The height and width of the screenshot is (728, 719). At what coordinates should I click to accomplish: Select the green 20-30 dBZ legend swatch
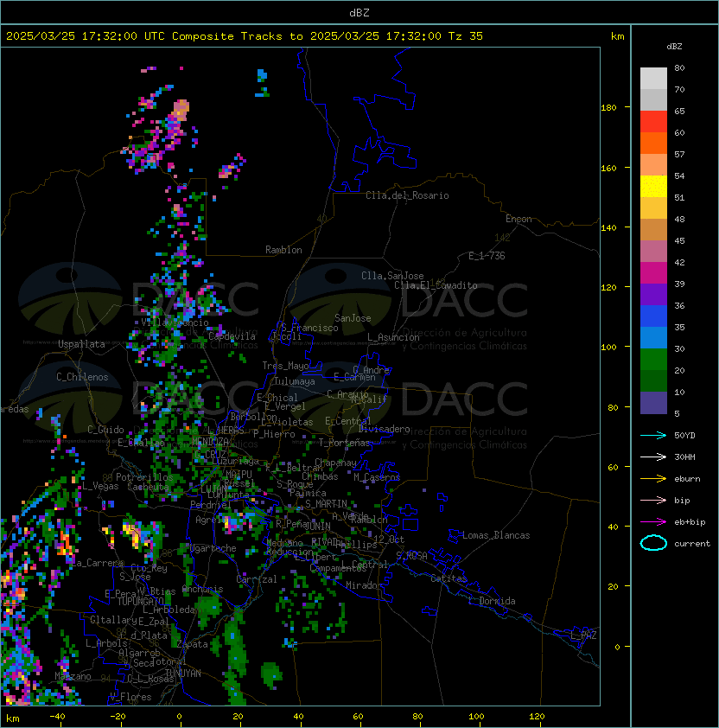[x=653, y=360]
